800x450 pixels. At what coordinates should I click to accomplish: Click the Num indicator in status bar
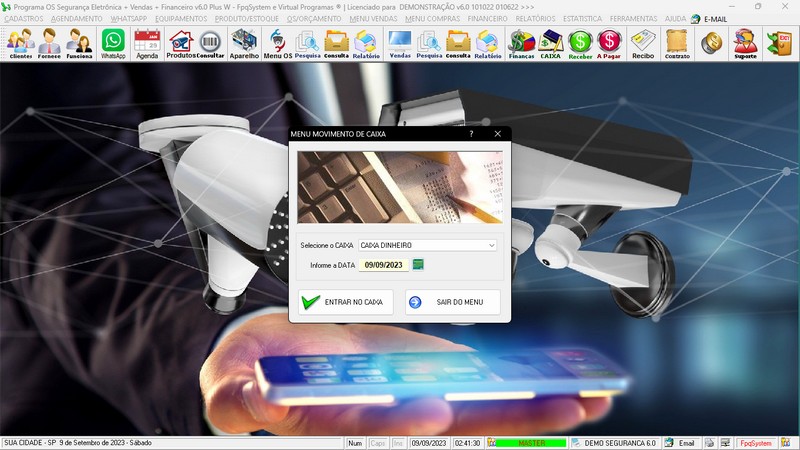(355, 443)
